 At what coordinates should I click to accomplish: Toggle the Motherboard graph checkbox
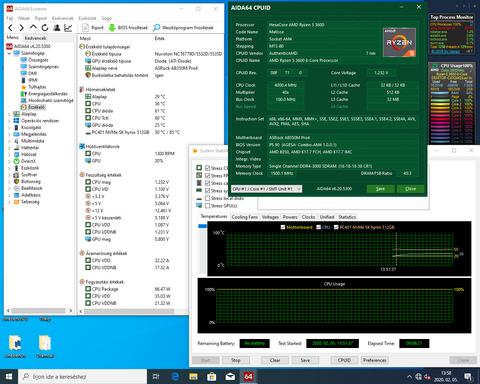[x=283, y=227]
